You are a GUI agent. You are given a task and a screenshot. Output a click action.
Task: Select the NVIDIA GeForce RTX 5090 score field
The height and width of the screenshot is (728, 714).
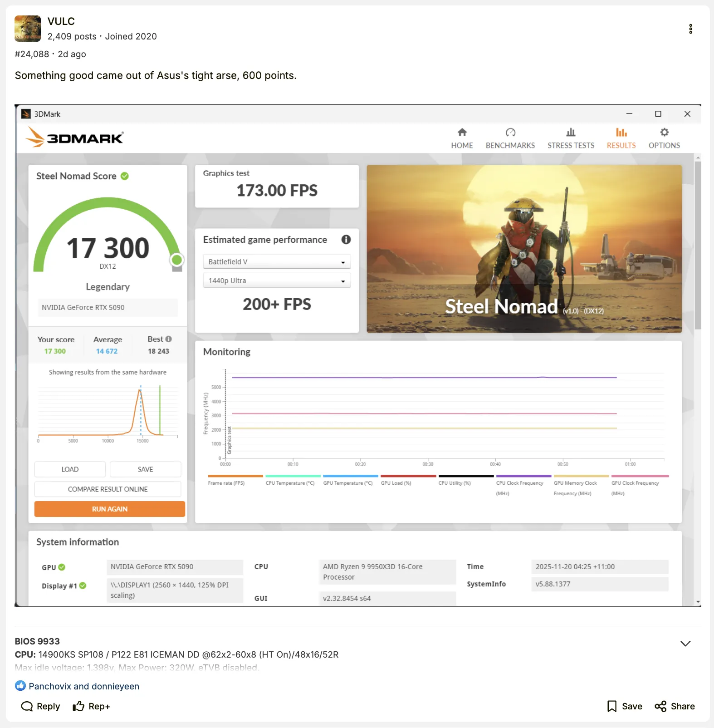click(x=108, y=307)
